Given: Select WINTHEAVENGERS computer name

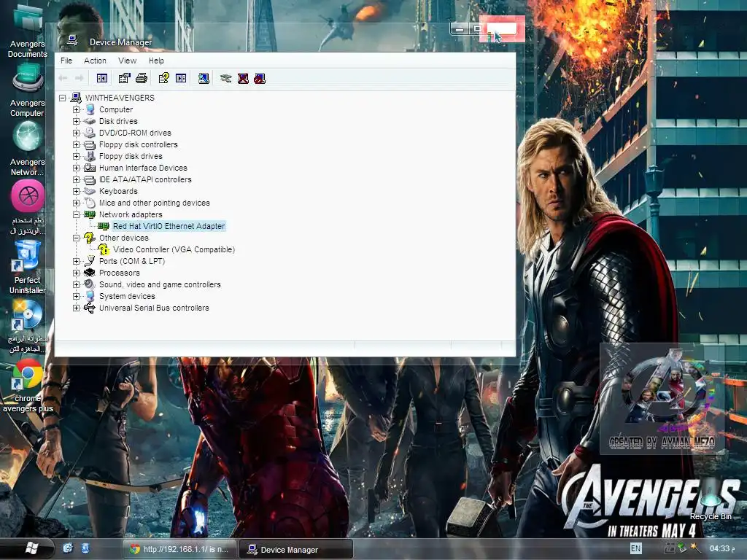Looking at the screenshot, I should (120, 98).
